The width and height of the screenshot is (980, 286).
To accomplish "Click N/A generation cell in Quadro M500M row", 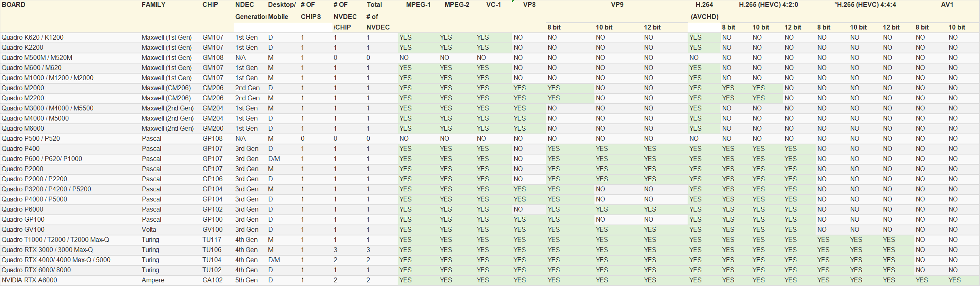I will click(241, 58).
